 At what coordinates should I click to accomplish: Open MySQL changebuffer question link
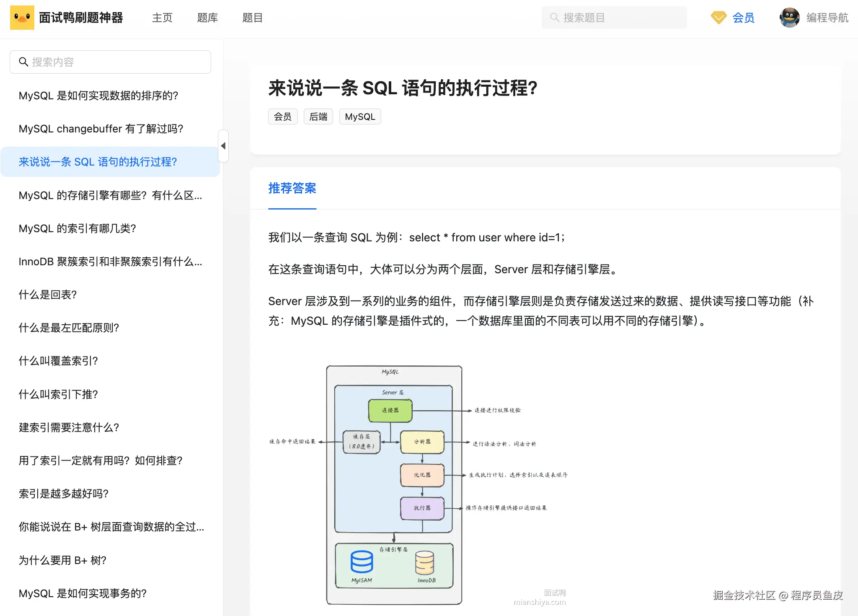click(x=101, y=129)
